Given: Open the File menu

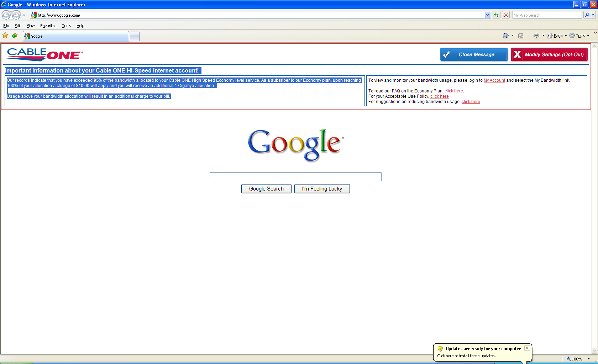Looking at the screenshot, I should point(6,26).
